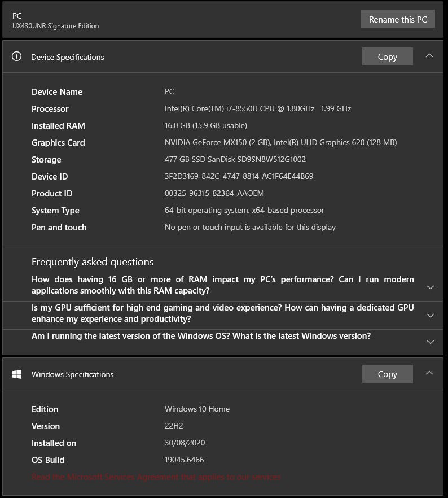This screenshot has width=448, height=498.
Task: Select the processor value Intel Core i7-8550U
Action: point(258,108)
